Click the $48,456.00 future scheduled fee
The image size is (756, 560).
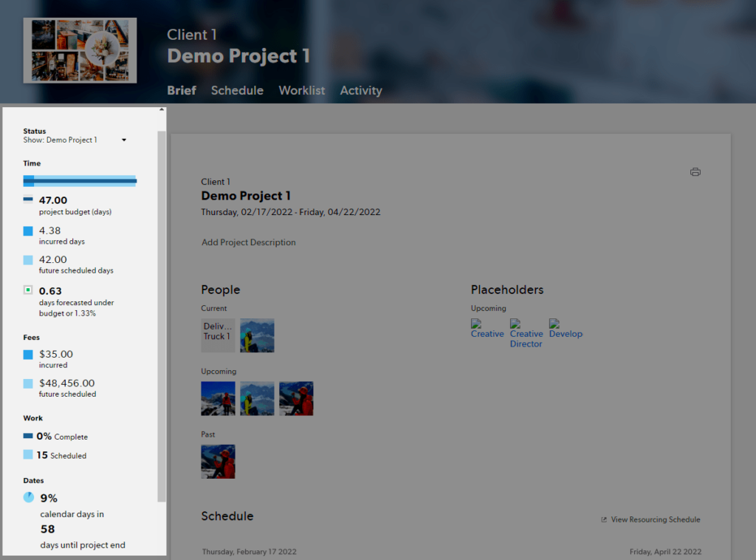67,383
